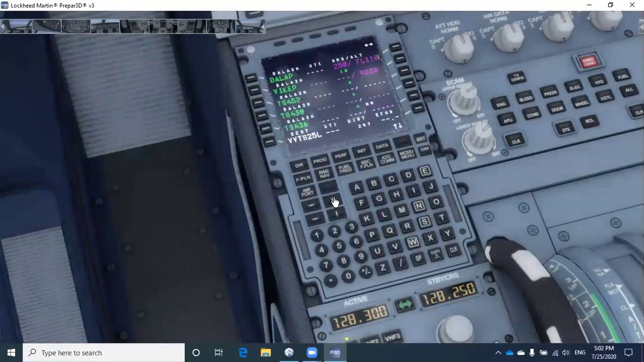Screen dimensions: 644x362
Task: Open MCDU F-PLN page
Action: click(x=303, y=178)
